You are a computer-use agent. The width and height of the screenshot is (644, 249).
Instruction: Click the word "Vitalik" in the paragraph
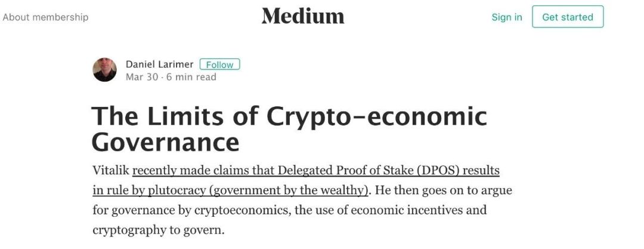coord(111,171)
